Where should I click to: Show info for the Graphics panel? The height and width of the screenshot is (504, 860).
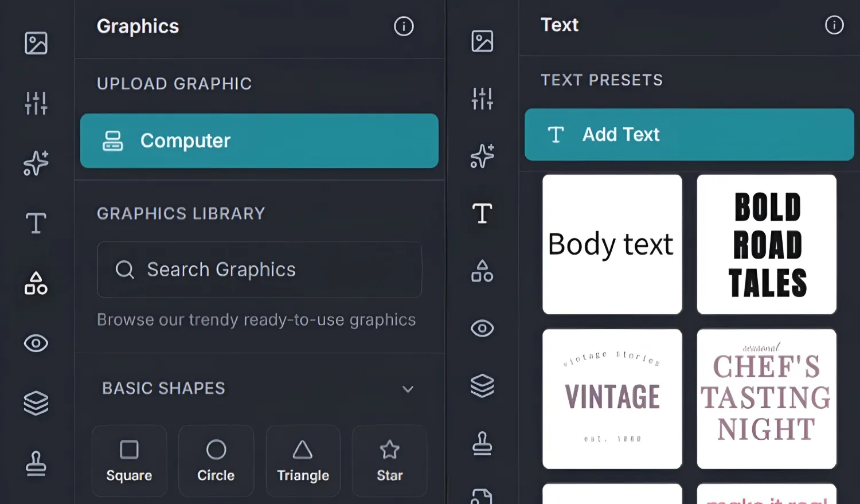pos(404,26)
